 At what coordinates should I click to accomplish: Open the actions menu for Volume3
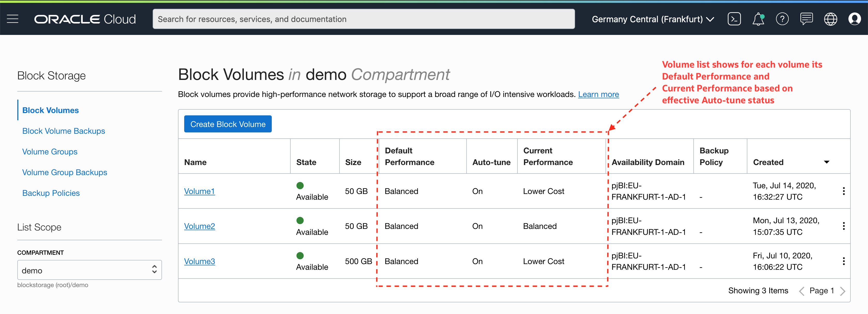(844, 261)
